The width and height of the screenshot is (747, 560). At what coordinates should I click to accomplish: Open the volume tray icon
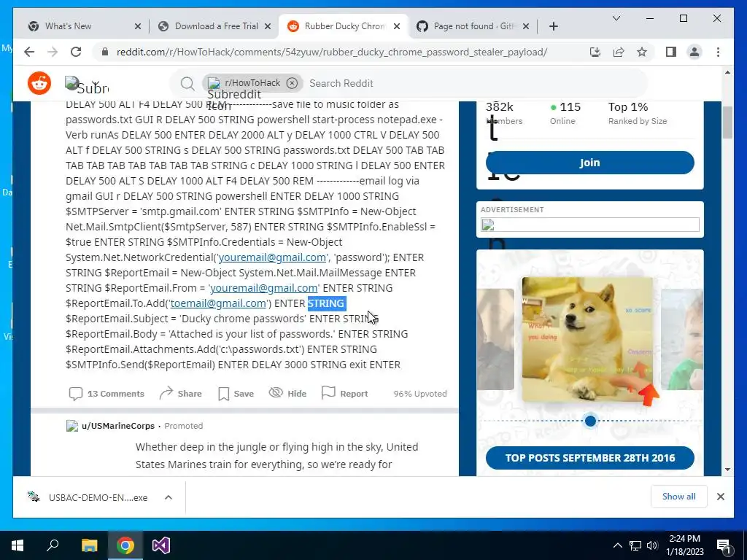tap(652, 545)
